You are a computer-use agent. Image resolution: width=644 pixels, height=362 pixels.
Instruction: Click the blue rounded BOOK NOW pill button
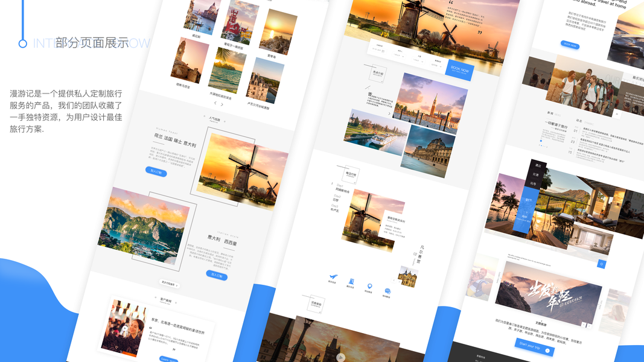[x=570, y=45]
